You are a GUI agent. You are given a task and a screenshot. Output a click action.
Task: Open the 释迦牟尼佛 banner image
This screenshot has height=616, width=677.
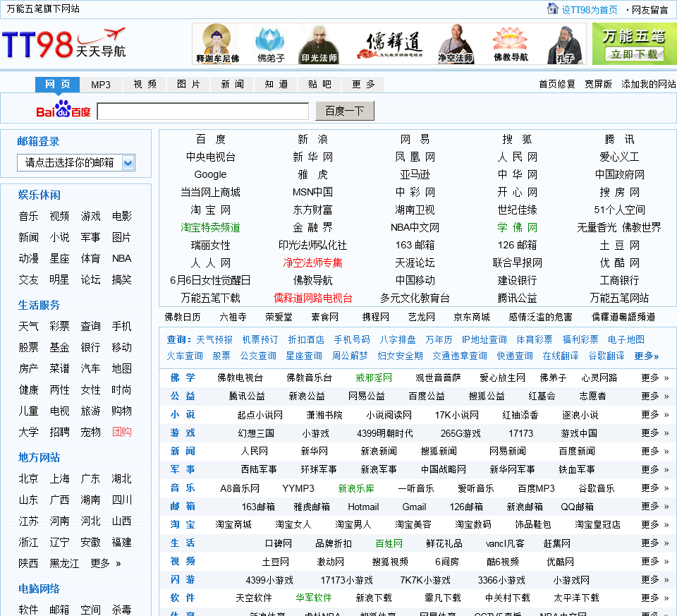coord(217,44)
